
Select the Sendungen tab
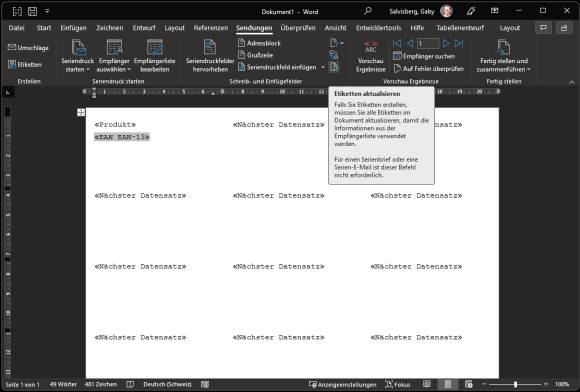pos(254,28)
